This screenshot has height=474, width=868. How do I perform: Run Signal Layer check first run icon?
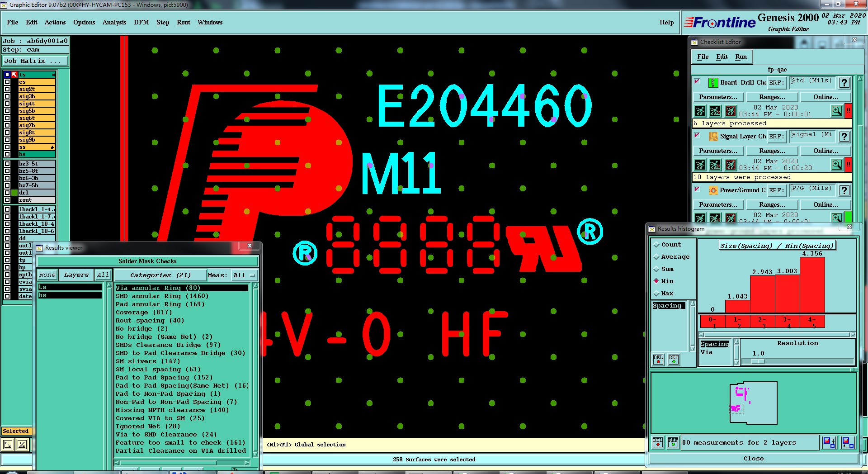coord(700,165)
